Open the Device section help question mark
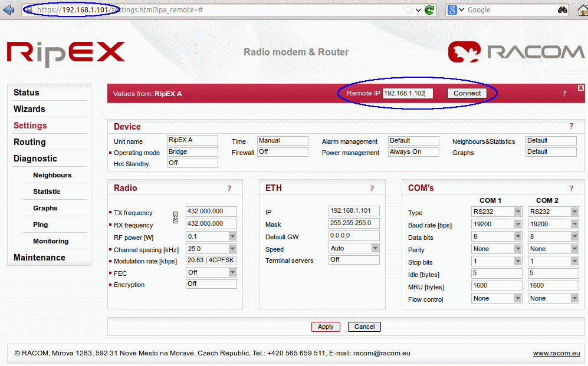 pyautogui.click(x=571, y=126)
